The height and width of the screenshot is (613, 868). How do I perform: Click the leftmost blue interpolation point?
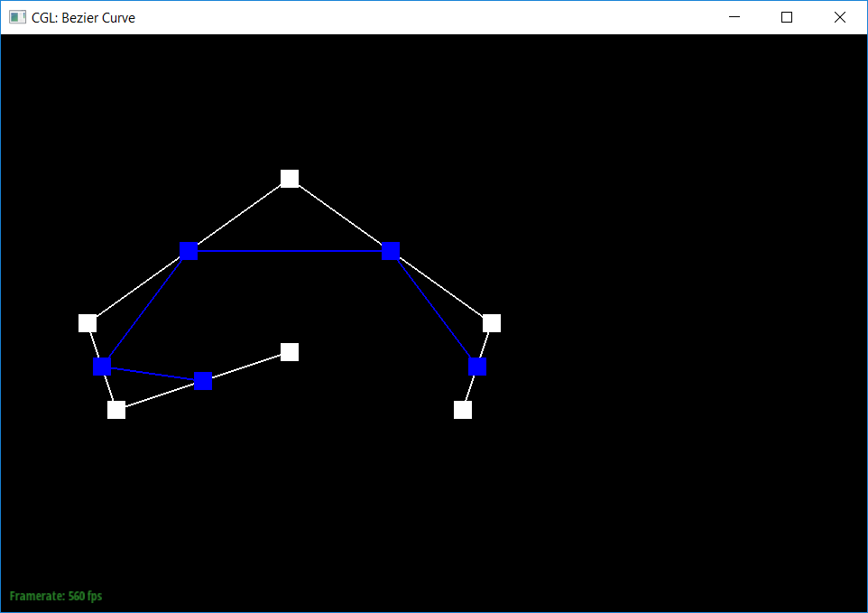click(102, 367)
